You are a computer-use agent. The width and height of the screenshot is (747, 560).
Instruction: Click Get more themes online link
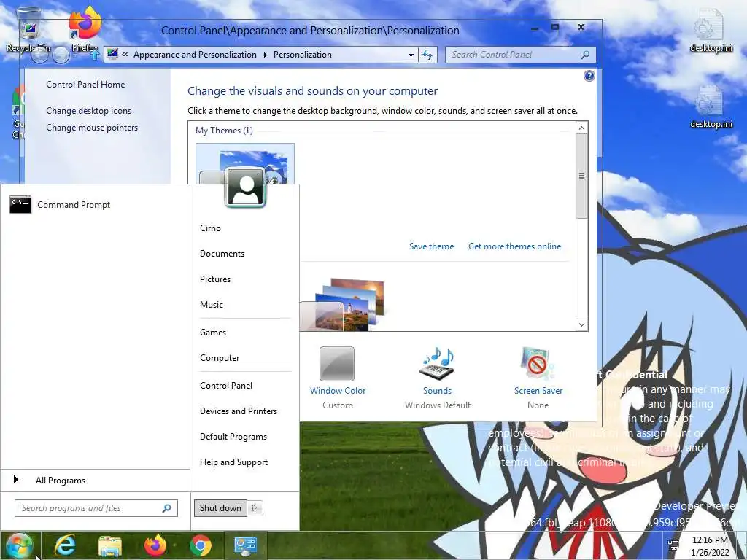[514, 246]
